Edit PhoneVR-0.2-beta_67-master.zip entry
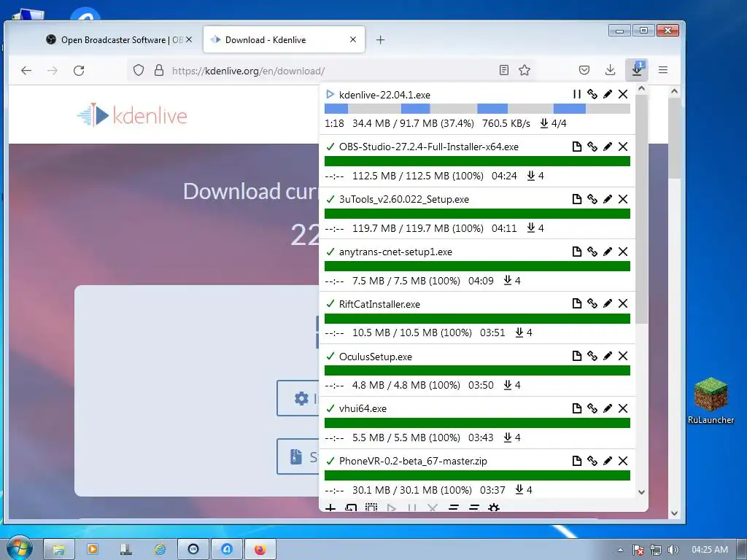The image size is (747, 560). pos(608,461)
